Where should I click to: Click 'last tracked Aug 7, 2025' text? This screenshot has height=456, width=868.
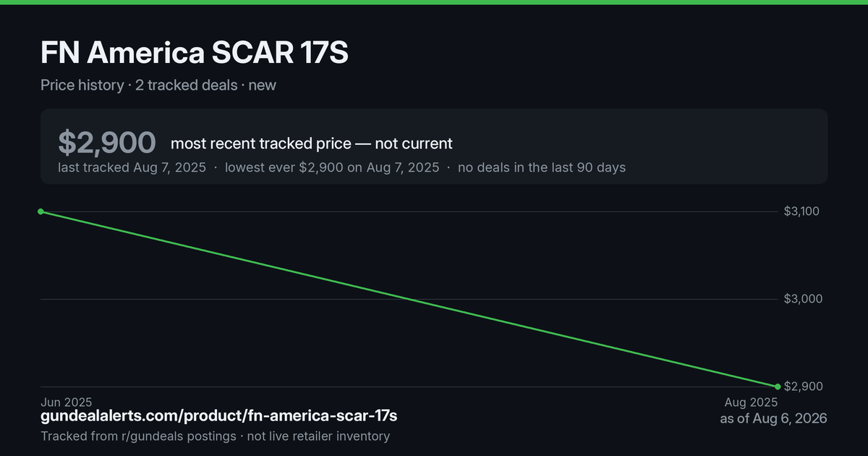[132, 167]
